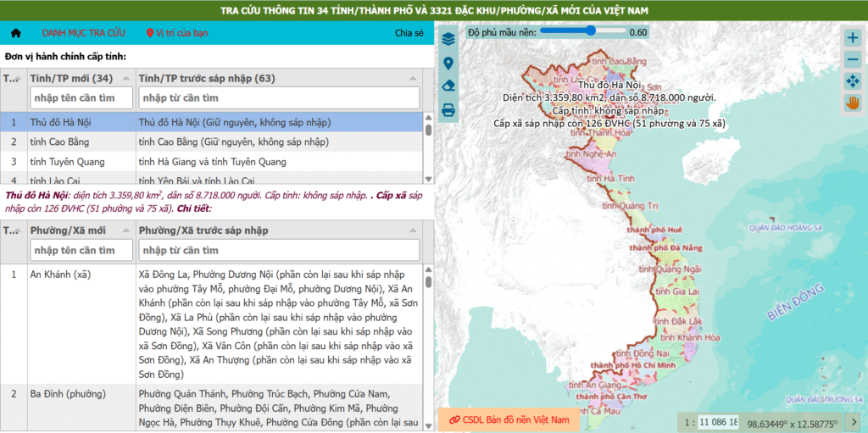Click Vị trí của bạn menu item

click(177, 33)
